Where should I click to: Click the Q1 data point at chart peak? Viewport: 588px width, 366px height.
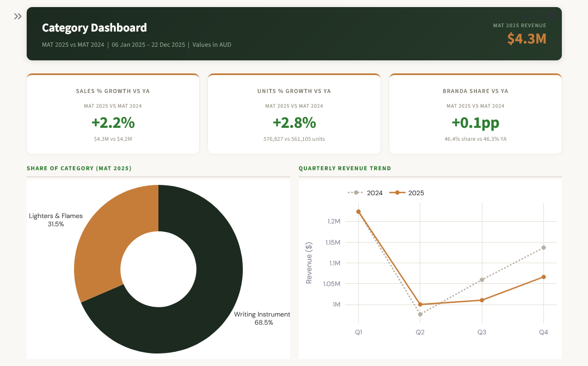pyautogui.click(x=358, y=212)
